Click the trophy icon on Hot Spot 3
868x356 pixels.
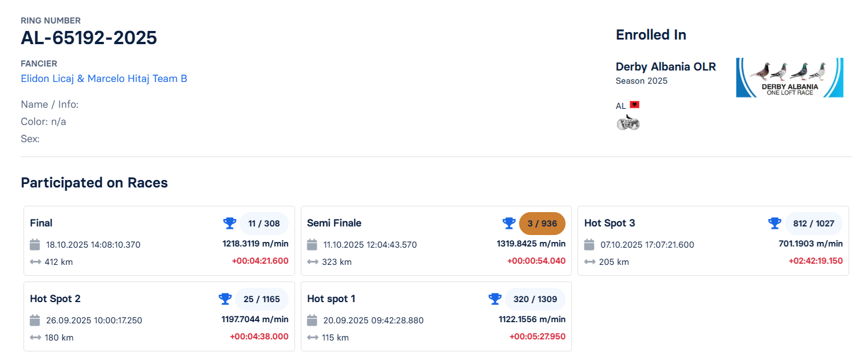coord(775,223)
